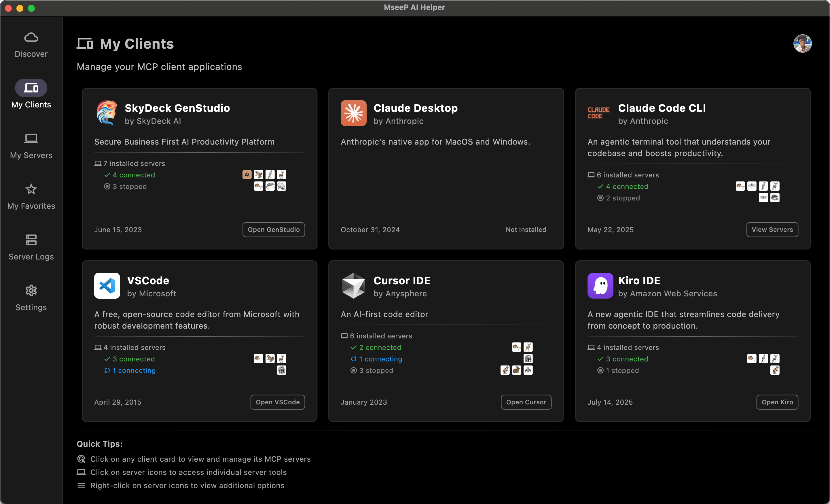This screenshot has height=504, width=830.
Task: Click the VSCode logo icon
Action: pyautogui.click(x=107, y=286)
